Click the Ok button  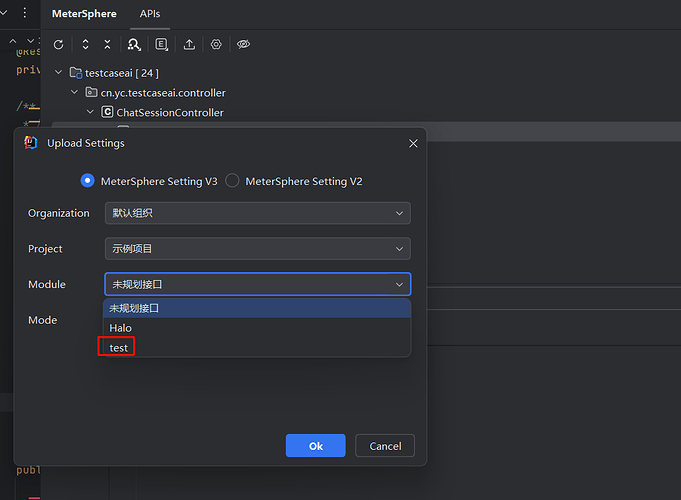(315, 446)
